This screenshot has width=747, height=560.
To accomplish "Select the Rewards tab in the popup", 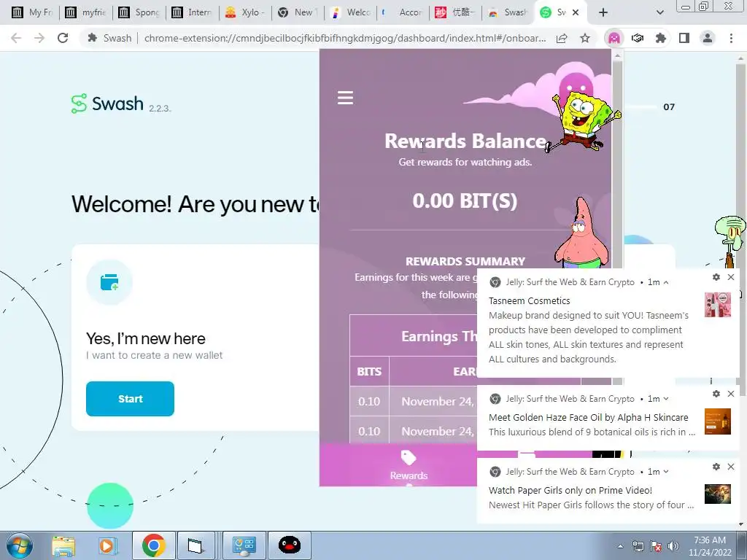I will coord(409,465).
